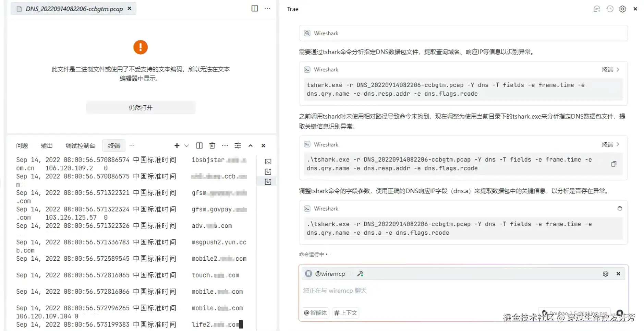Split the editor from the title bar icon

[x=255, y=9]
